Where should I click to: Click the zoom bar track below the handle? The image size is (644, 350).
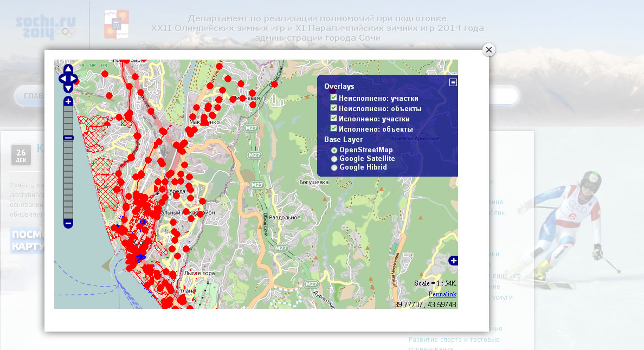pyautogui.click(x=68, y=180)
